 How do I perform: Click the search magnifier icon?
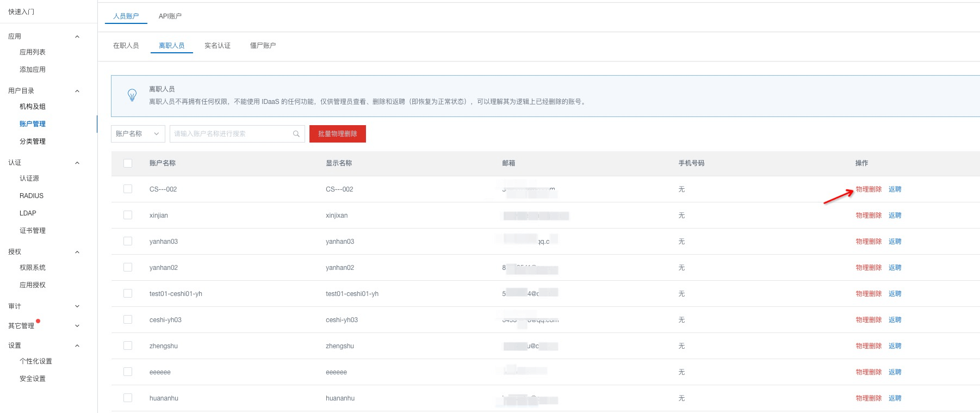(296, 134)
